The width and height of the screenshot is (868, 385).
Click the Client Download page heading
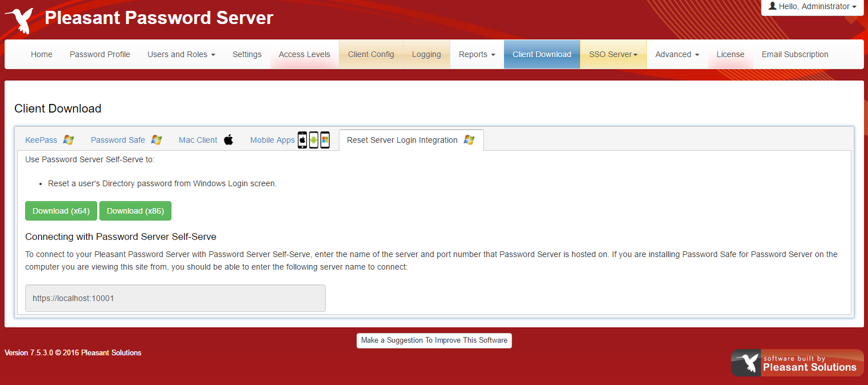click(x=58, y=109)
